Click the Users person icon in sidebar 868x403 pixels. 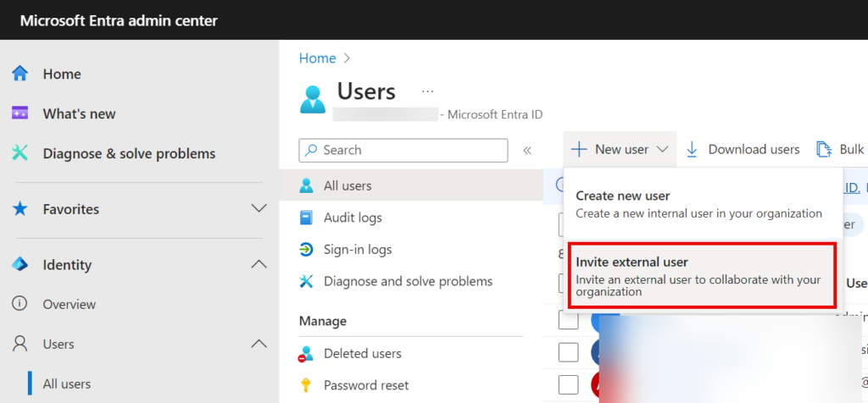point(20,344)
